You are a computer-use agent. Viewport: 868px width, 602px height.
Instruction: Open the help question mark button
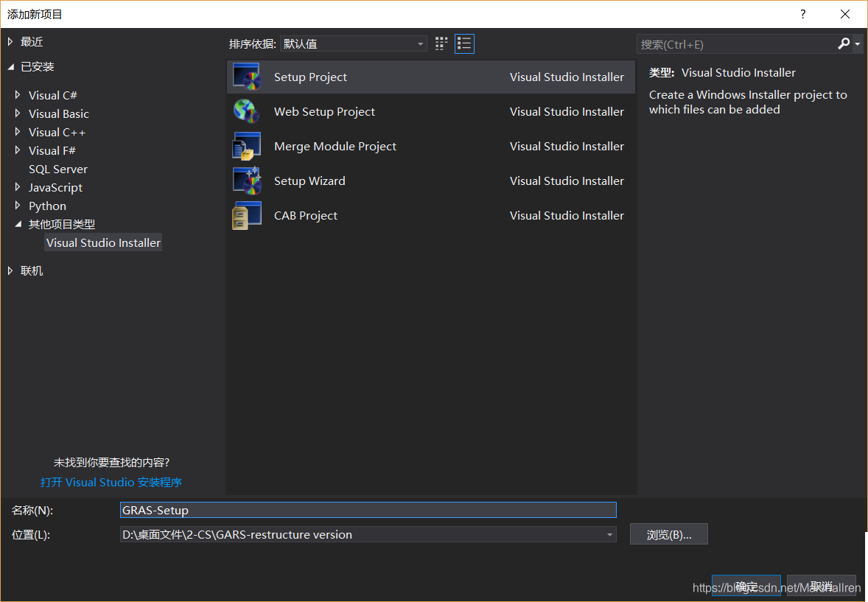[x=802, y=15]
